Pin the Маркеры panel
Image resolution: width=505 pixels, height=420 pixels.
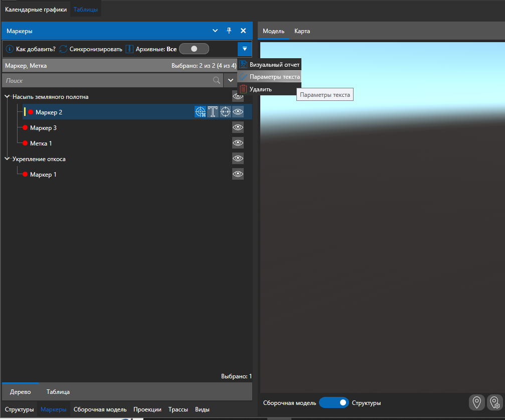pos(229,31)
